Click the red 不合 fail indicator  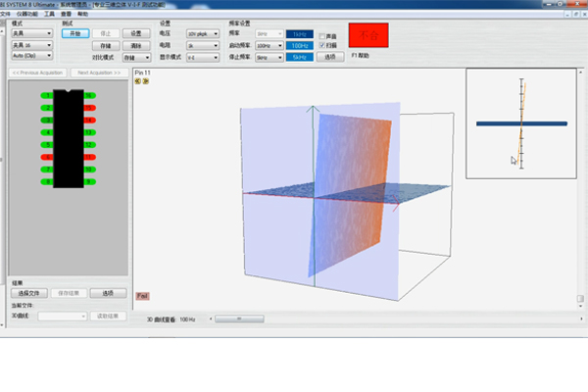click(x=368, y=35)
